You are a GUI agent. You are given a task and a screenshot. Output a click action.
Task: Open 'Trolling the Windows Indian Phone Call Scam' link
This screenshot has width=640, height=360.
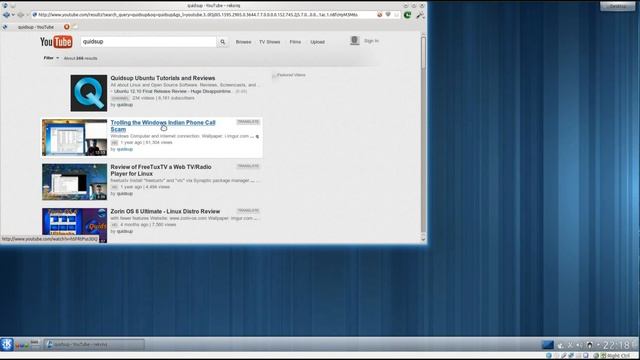pos(162,126)
